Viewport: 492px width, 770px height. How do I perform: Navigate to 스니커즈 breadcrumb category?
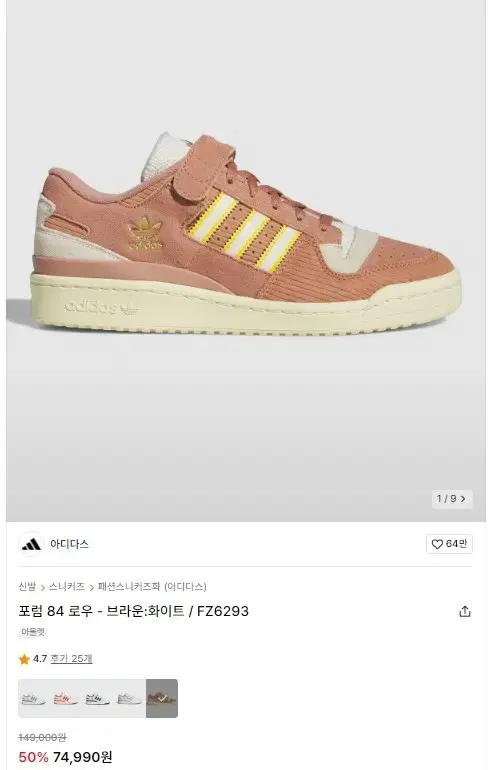(x=67, y=586)
